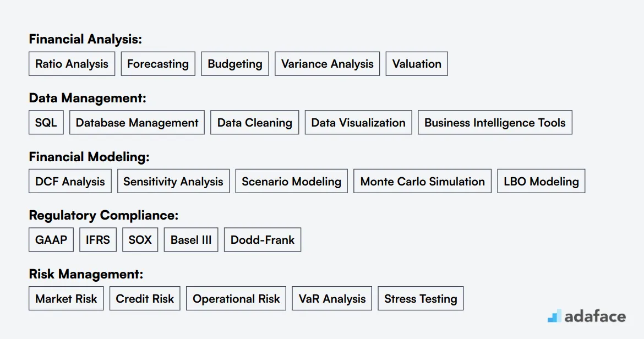644x339 pixels.
Task: Choose the Forecasting skill tag
Action: click(158, 64)
